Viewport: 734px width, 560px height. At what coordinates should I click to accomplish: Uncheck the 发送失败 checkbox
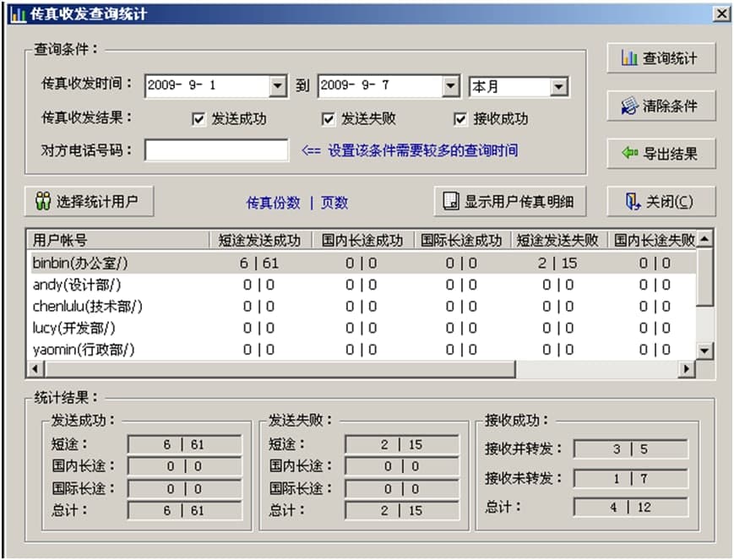point(329,119)
